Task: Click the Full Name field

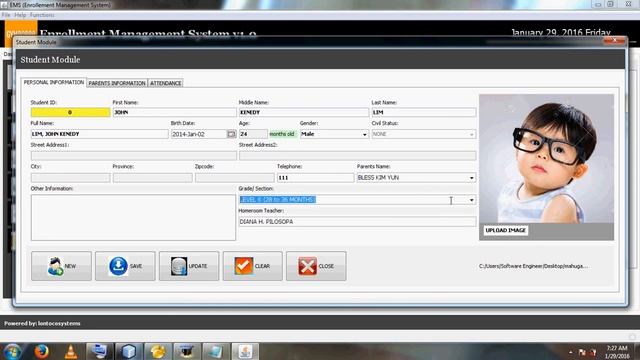Action: (x=100, y=134)
